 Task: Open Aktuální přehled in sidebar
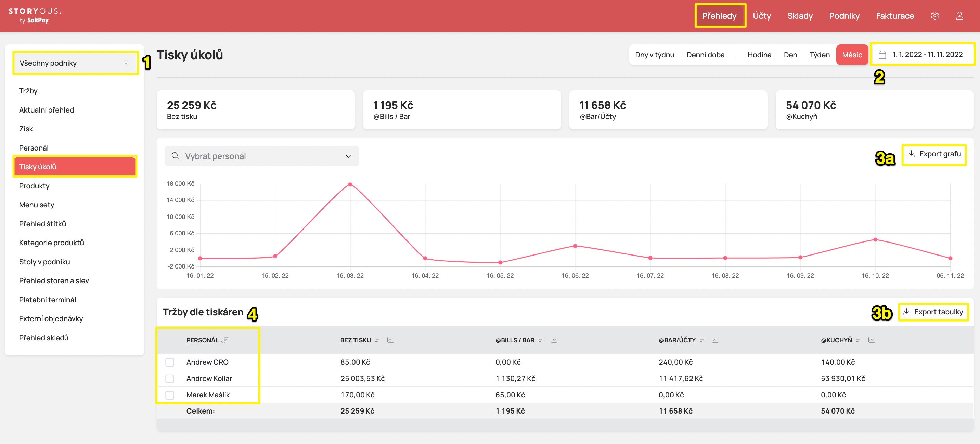click(47, 109)
